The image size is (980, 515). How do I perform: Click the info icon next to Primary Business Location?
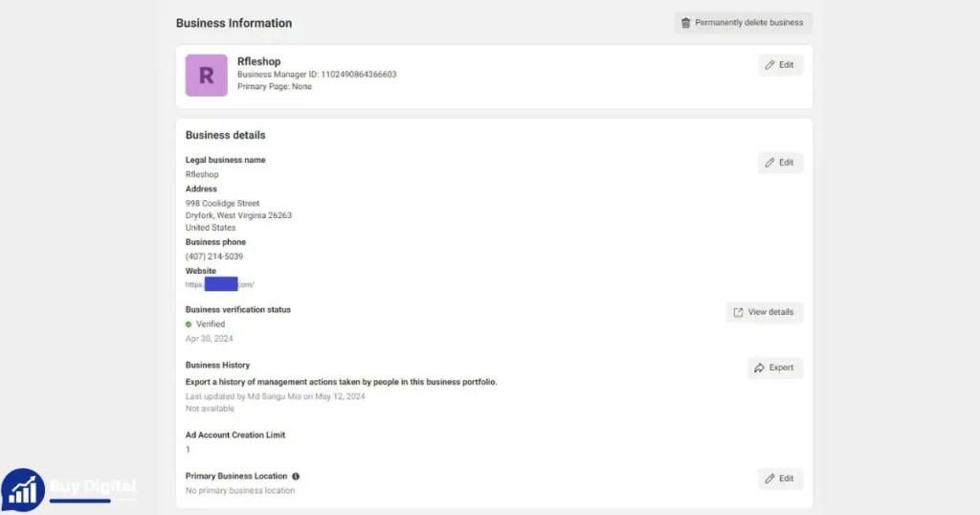click(x=296, y=477)
